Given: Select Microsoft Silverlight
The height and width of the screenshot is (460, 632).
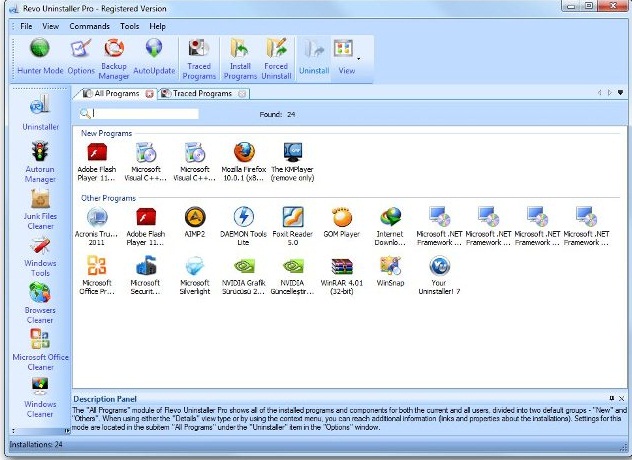Looking at the screenshot, I should [195, 275].
